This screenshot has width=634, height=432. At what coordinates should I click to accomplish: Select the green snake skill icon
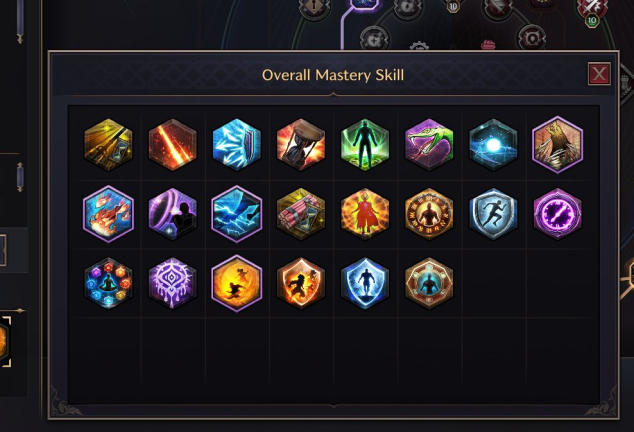[x=429, y=145]
